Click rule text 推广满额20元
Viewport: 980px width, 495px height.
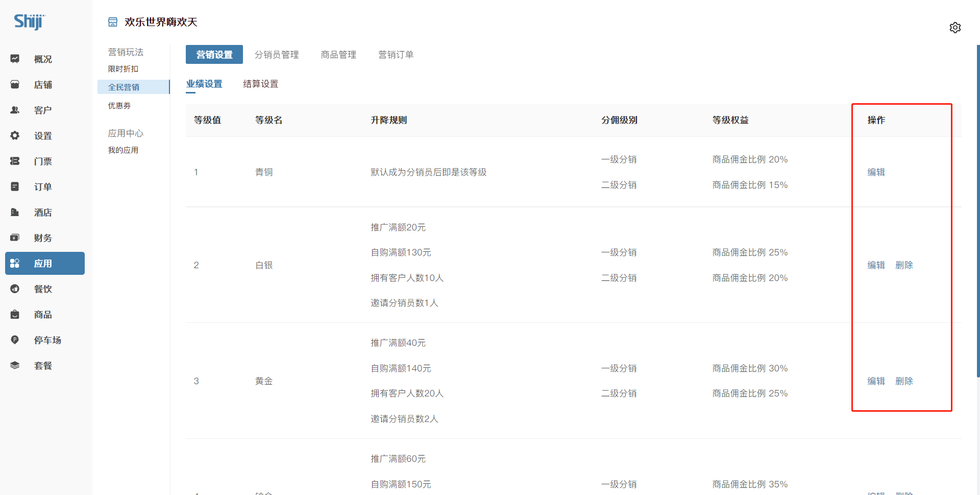tap(398, 227)
